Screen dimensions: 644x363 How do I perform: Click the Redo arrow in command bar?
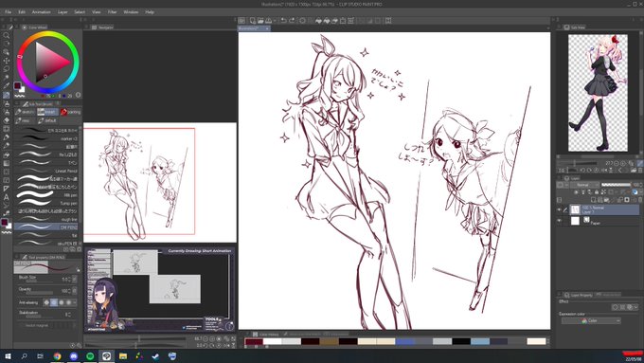pyautogui.click(x=292, y=20)
